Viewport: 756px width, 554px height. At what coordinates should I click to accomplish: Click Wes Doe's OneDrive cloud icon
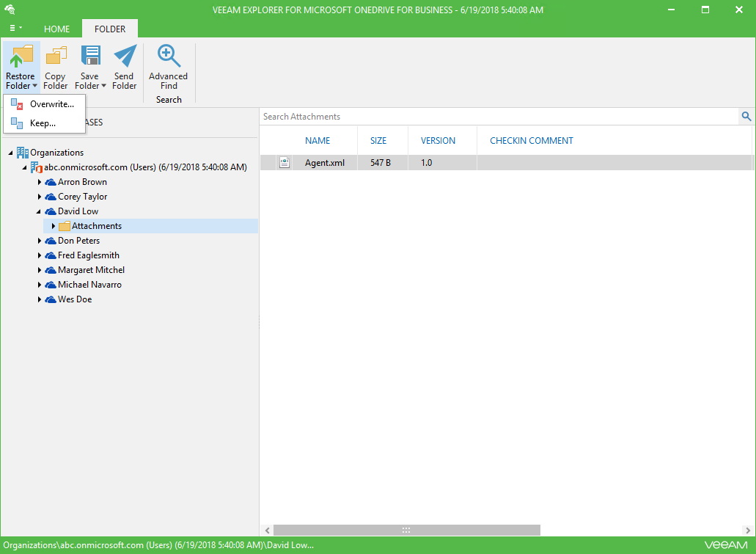click(51, 299)
